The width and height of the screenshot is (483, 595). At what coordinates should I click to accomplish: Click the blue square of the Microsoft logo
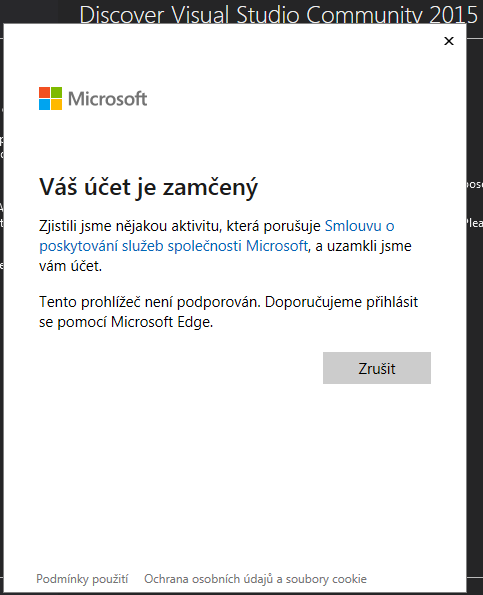point(44,105)
